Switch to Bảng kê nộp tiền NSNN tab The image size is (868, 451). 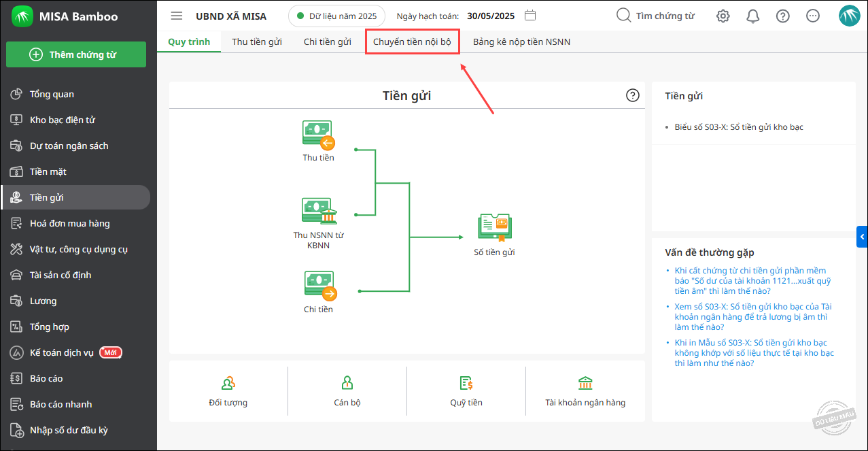[522, 41]
